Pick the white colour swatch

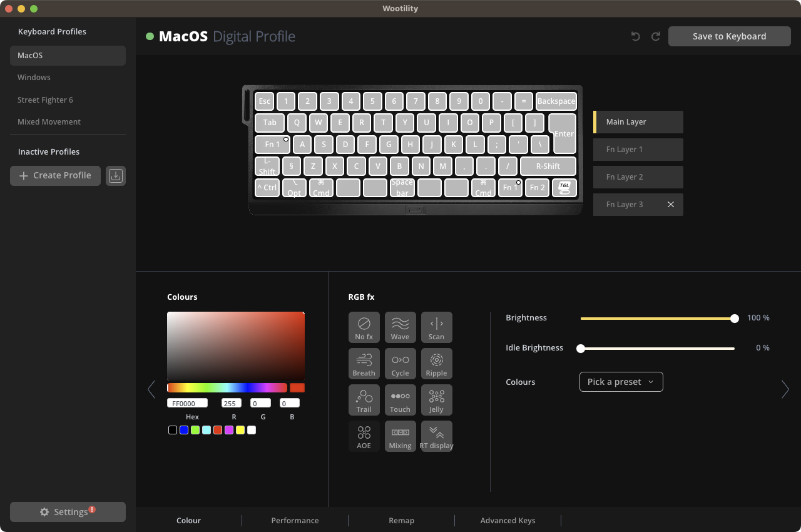click(x=252, y=430)
